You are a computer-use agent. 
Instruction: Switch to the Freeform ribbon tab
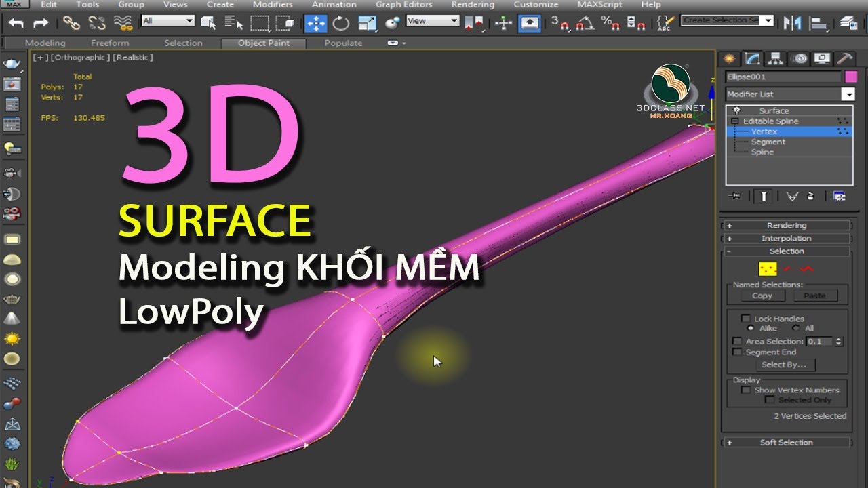pyautogui.click(x=110, y=43)
